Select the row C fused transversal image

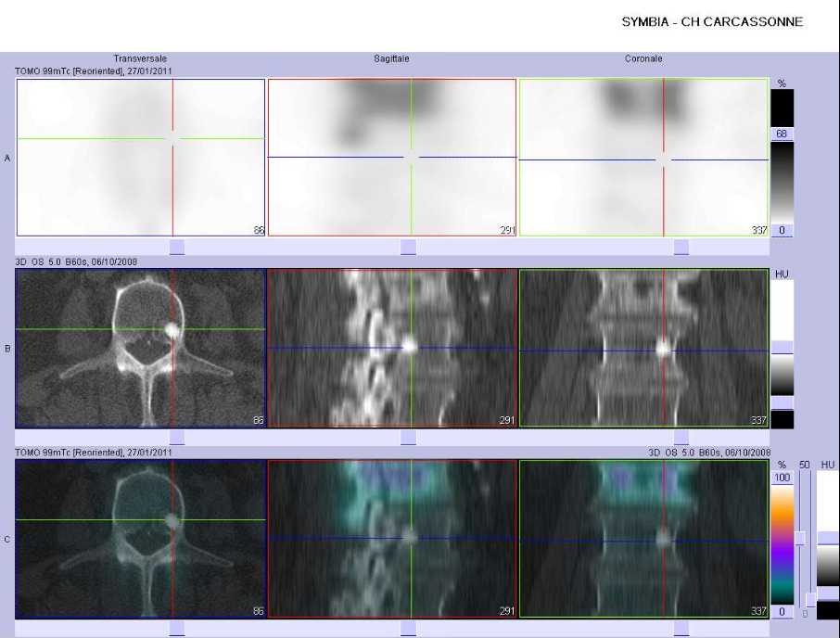[141, 539]
